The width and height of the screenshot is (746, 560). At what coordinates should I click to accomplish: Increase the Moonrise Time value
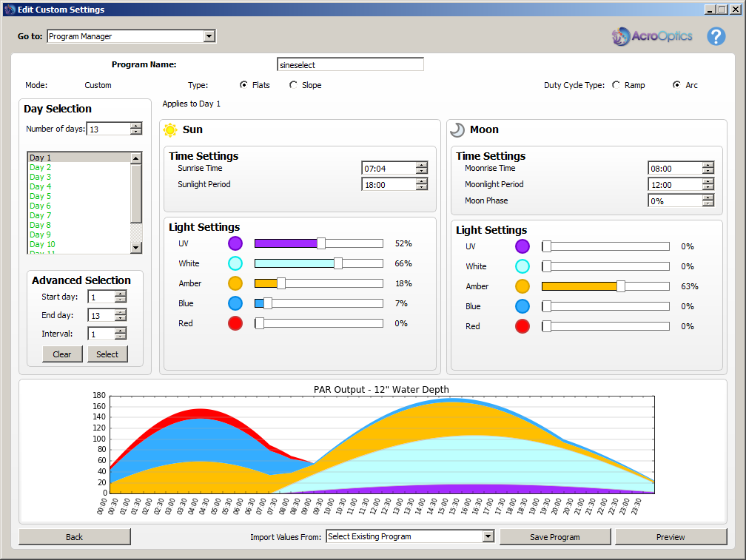click(708, 165)
